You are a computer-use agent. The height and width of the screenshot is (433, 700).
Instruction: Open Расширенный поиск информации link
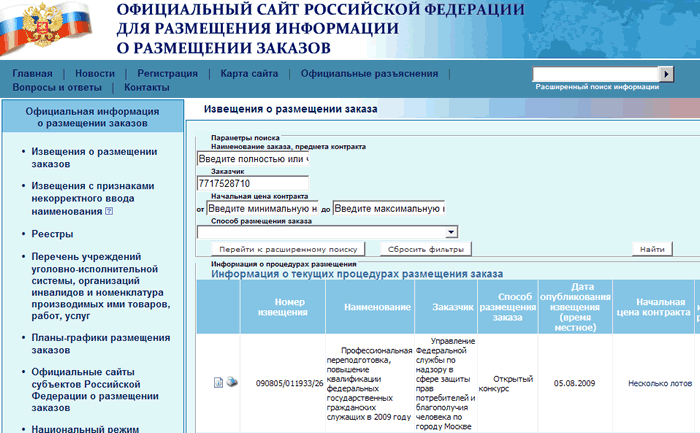597,87
